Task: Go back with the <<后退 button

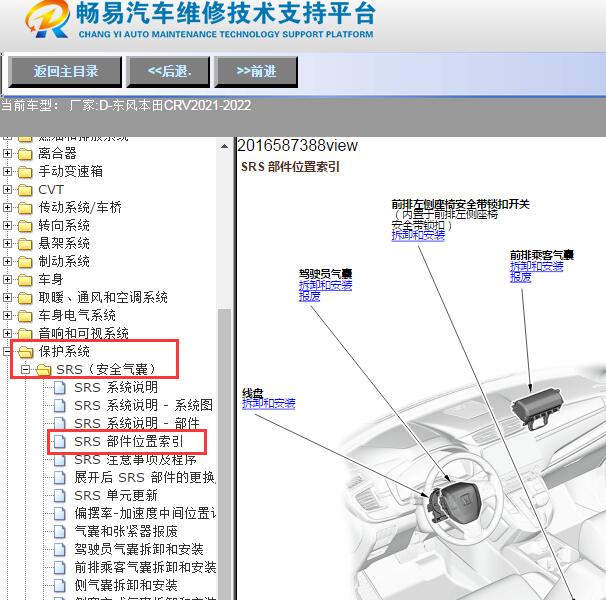Action: [169, 72]
